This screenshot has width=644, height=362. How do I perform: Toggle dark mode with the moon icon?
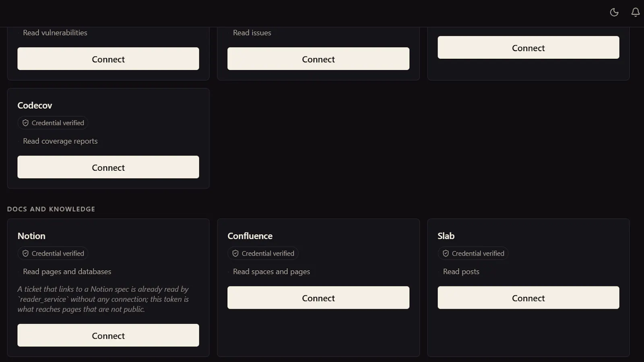coord(614,12)
